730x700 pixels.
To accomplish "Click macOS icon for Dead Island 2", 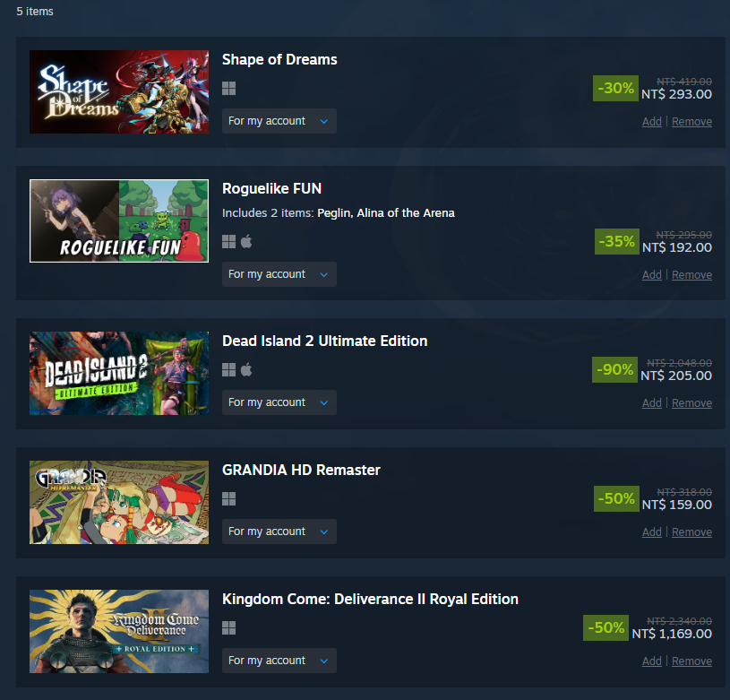I will [x=246, y=370].
